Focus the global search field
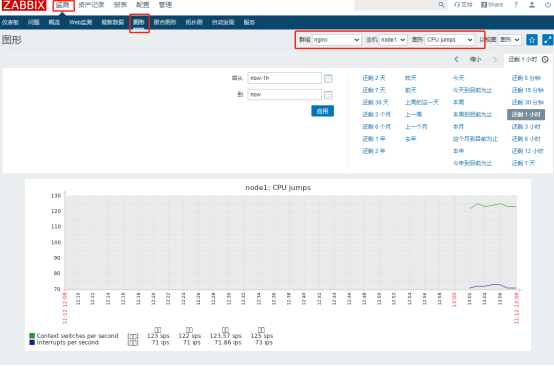554x366 pixels. pyautogui.click(x=396, y=5)
